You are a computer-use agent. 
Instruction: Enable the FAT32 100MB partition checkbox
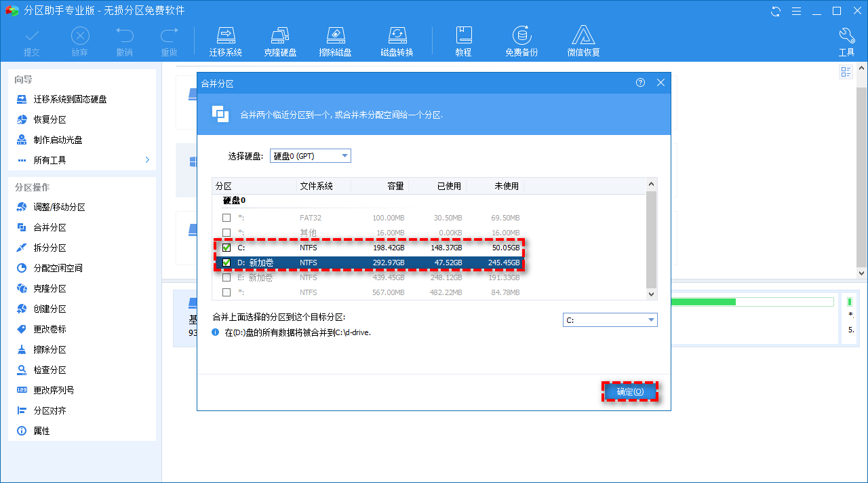click(226, 218)
